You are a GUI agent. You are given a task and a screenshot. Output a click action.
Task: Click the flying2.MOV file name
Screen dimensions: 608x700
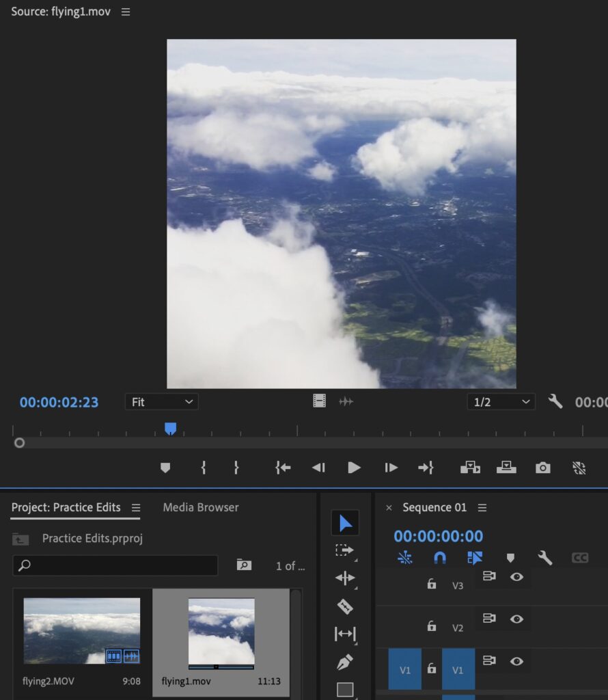pos(49,682)
